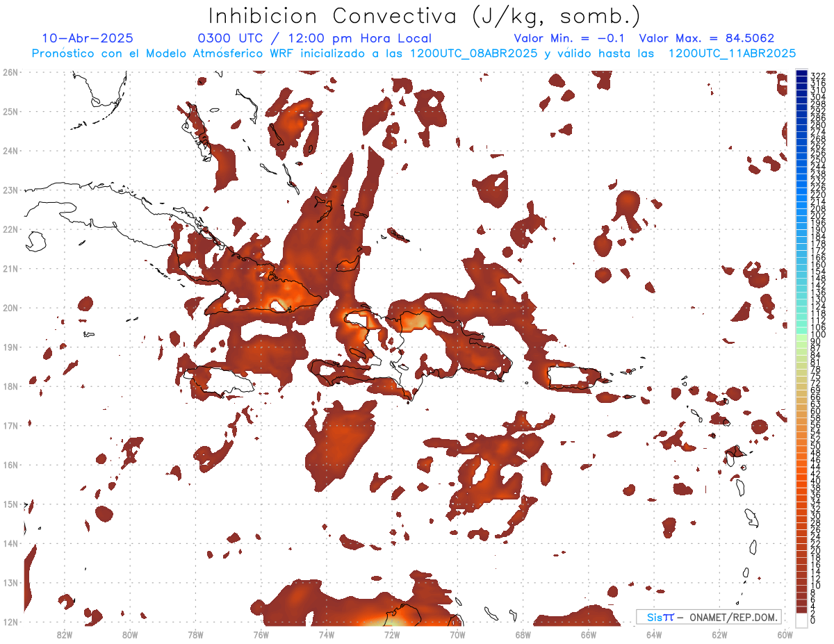Click the 18N latitude label
Viewport: 834px width, 644px height.
[x=10, y=386]
